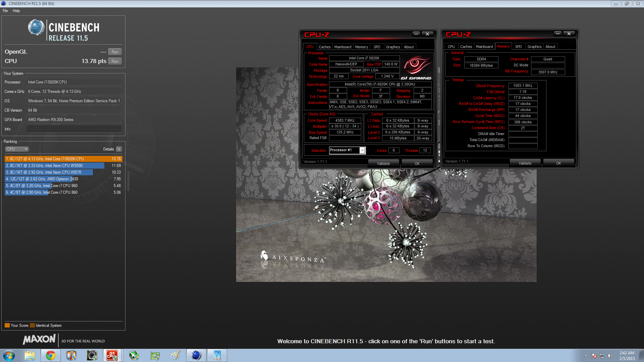644x362 pixels.
Task: Open the green X-ball application in taskbar
Action: point(134,355)
